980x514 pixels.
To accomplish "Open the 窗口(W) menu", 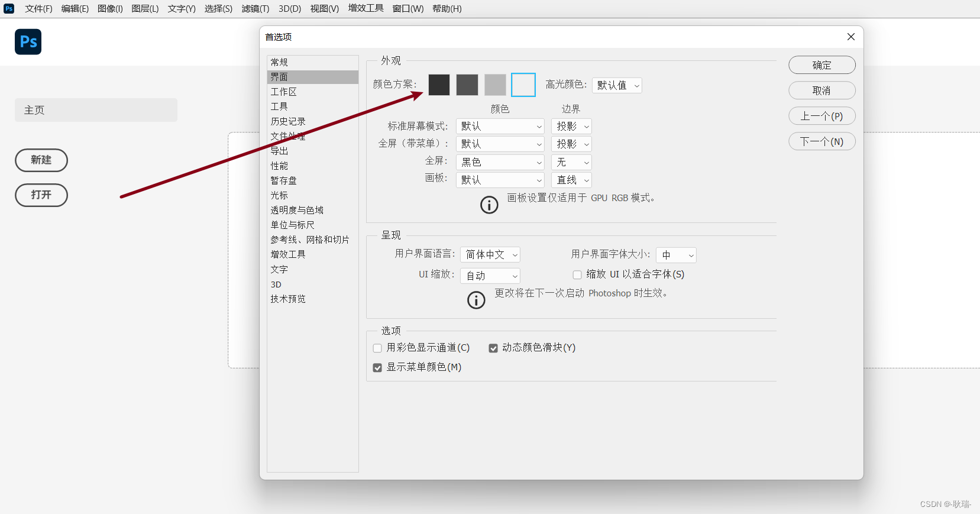I will pyautogui.click(x=408, y=8).
